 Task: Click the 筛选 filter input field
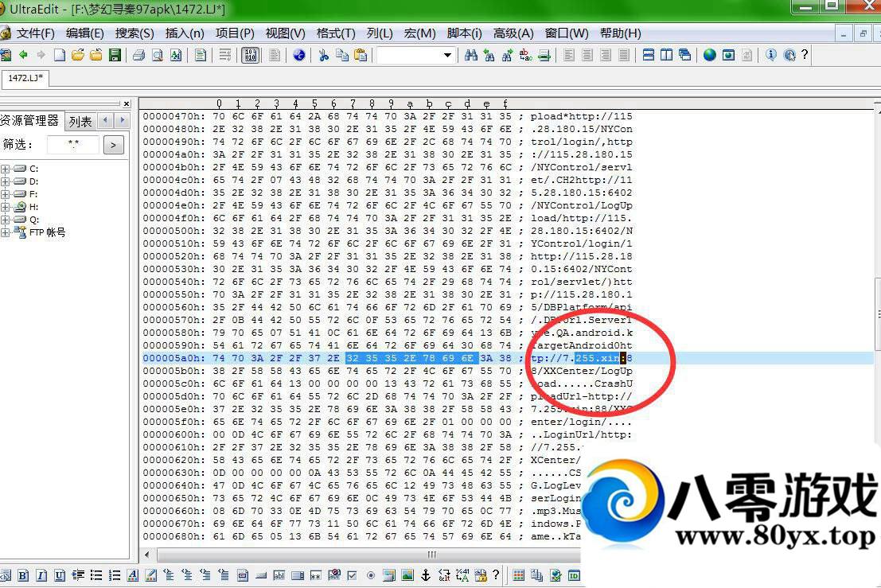[73, 145]
